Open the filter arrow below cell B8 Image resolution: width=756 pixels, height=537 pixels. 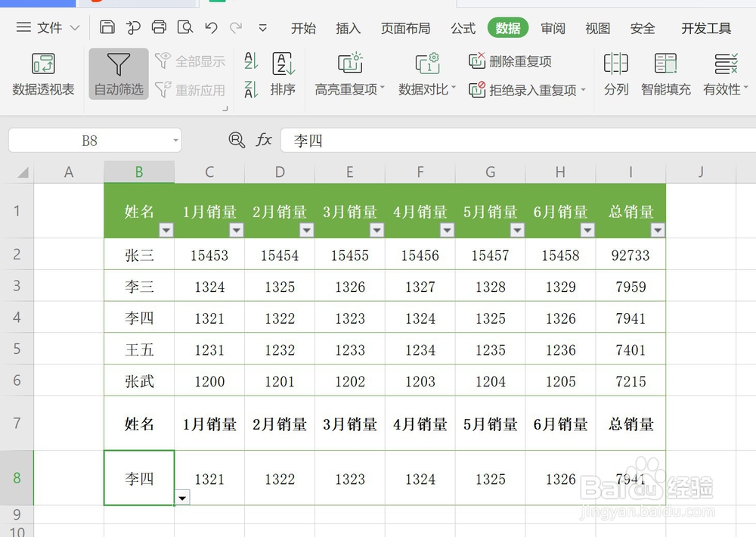click(x=182, y=498)
